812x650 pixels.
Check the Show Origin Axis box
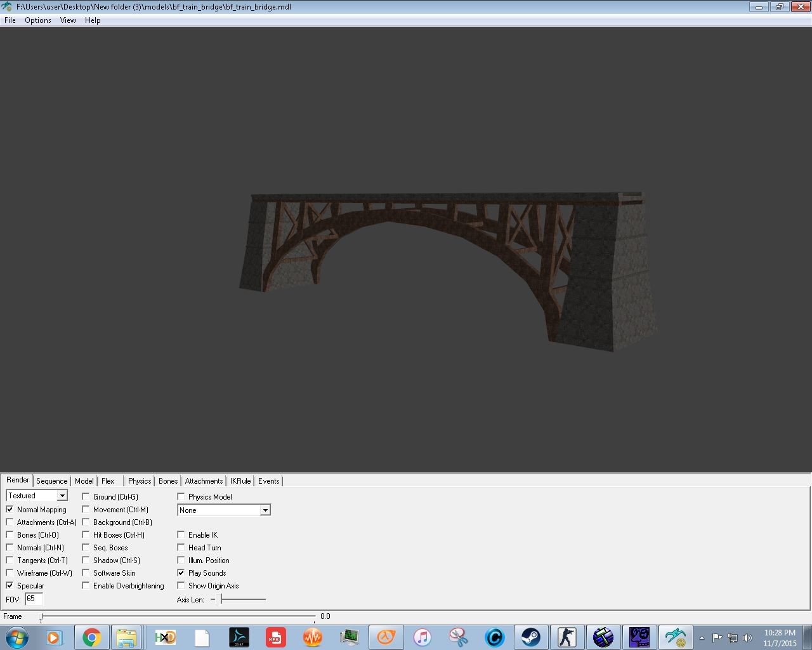click(181, 585)
